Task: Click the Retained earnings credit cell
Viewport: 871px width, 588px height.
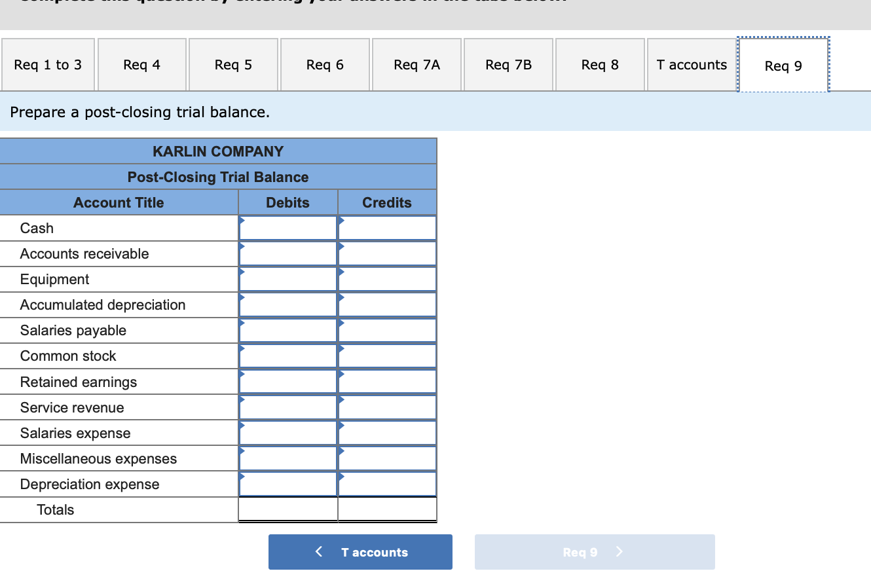Action: coord(386,381)
